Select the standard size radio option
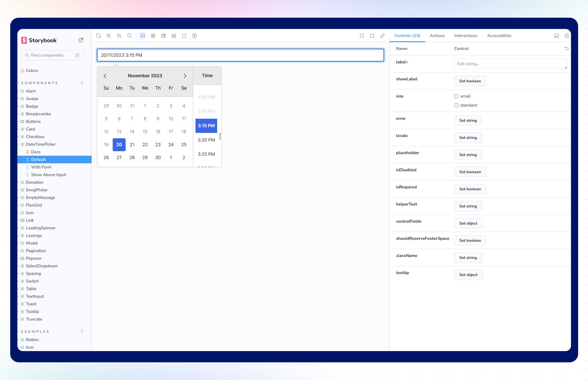The width and height of the screenshot is (588, 380). coord(456,105)
